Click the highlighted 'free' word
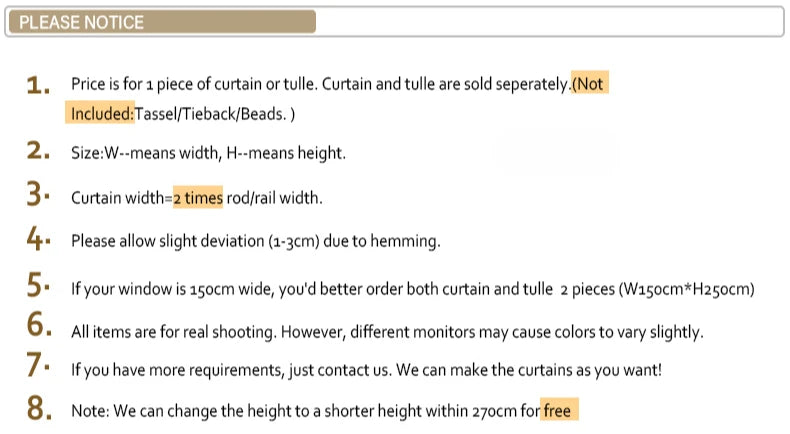 pos(559,410)
